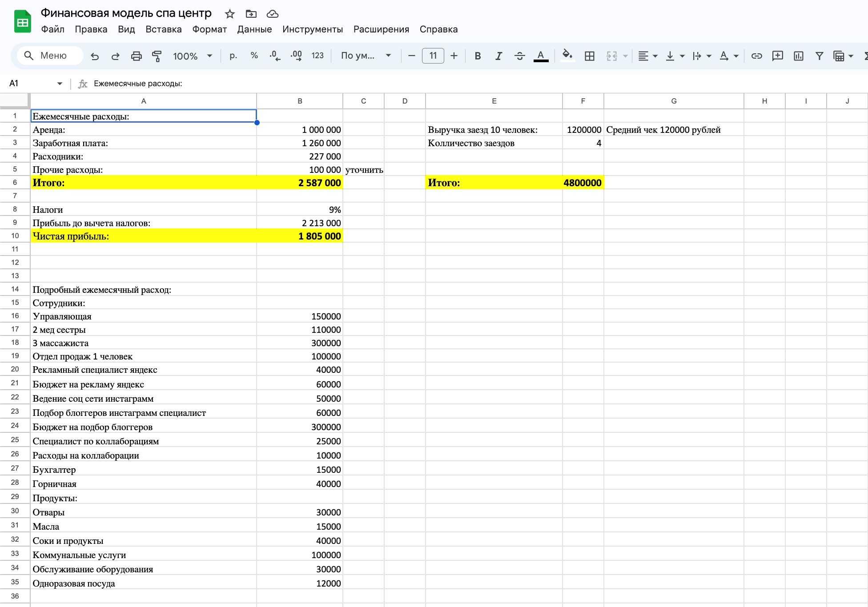The image size is (868, 607).
Task: Click the Create filter funnel icon
Action: click(819, 56)
